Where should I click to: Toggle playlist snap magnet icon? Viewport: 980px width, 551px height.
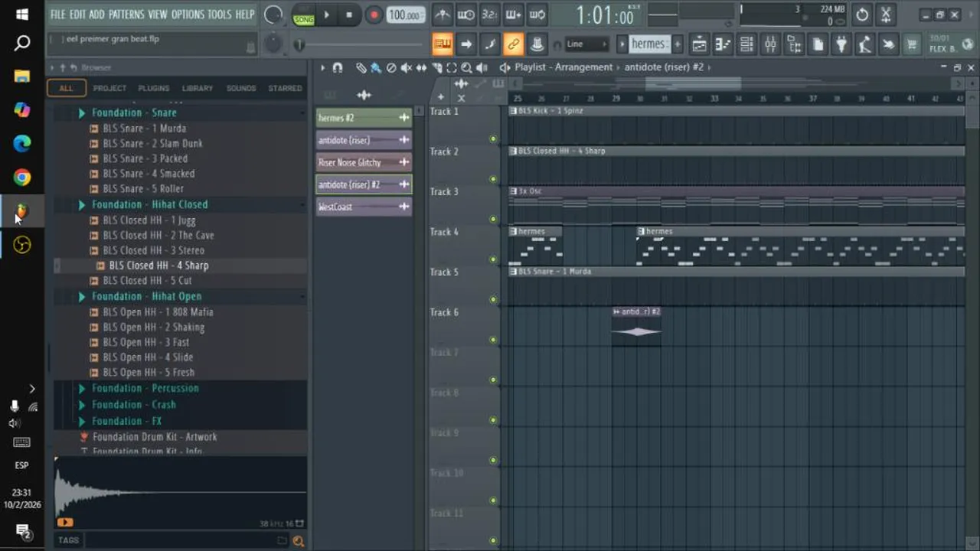tap(337, 68)
